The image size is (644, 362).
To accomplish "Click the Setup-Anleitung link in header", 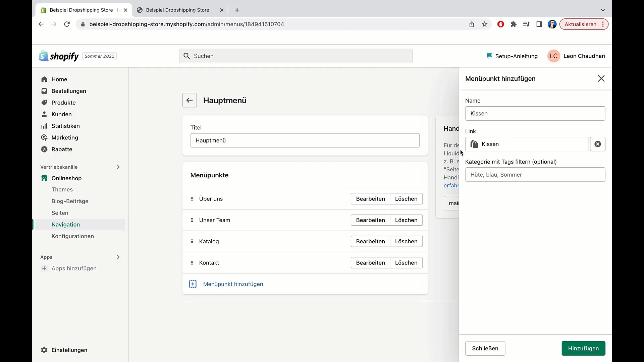I will click(511, 56).
